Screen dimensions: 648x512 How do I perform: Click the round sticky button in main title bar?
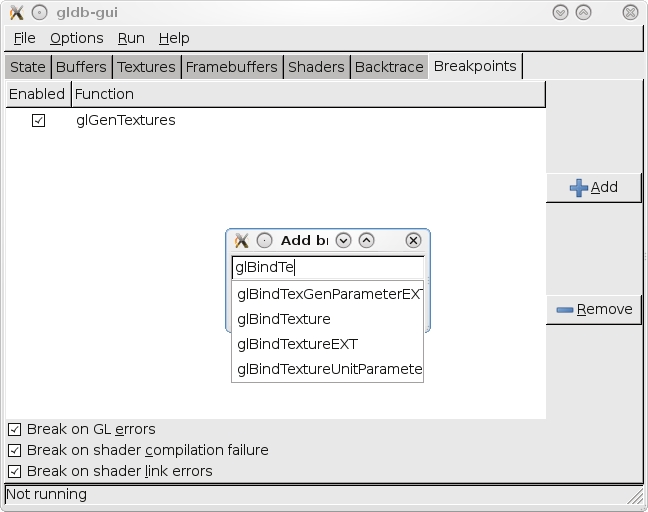[x=39, y=12]
